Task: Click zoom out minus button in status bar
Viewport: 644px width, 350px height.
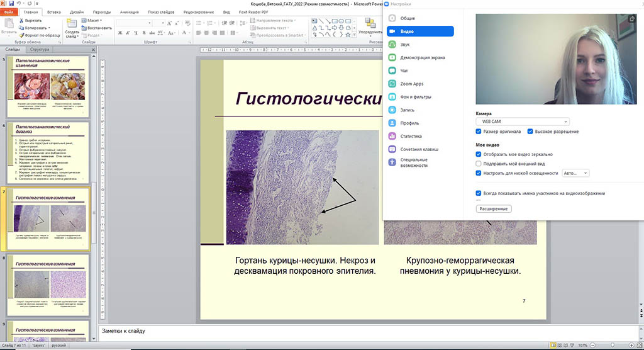Action: tap(592, 346)
